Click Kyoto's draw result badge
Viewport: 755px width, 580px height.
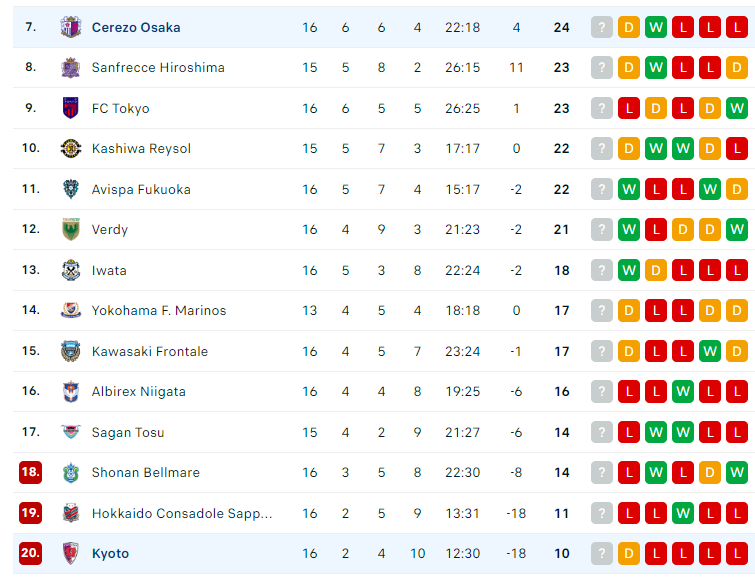(629, 553)
